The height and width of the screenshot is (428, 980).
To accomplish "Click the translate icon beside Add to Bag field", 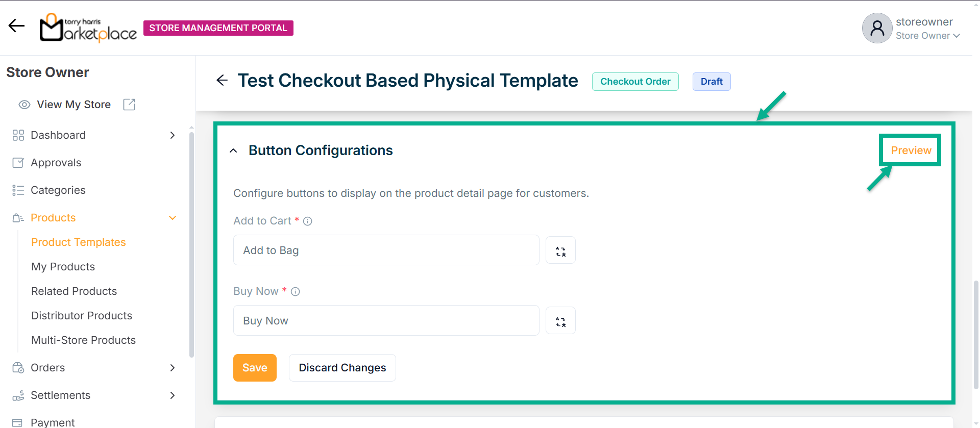I will (x=560, y=250).
